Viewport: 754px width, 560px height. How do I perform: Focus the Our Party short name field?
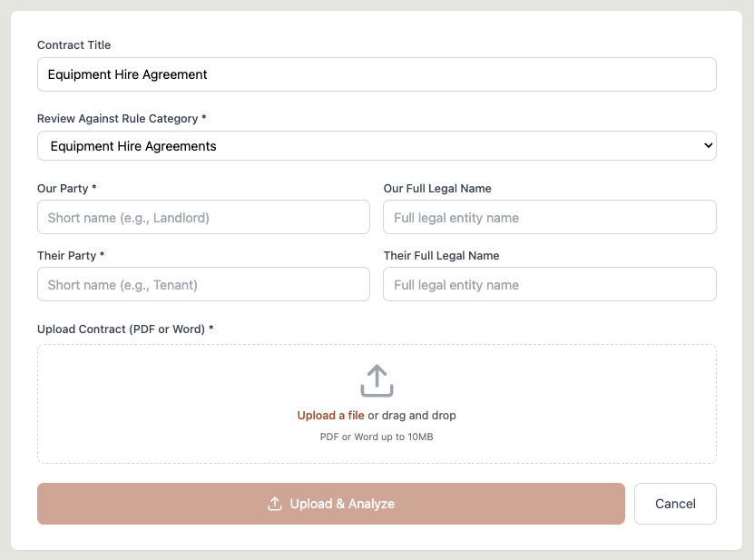tap(203, 217)
